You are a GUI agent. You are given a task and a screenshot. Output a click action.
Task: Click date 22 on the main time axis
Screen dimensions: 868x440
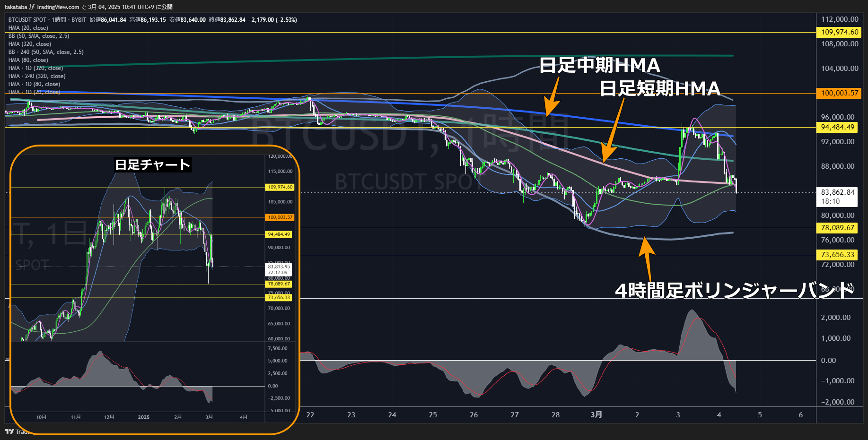(310, 415)
